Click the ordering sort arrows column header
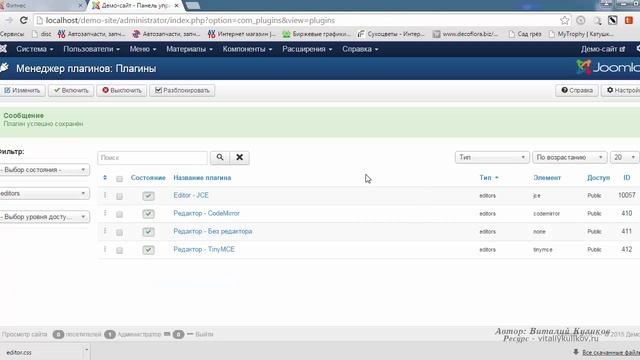The width and height of the screenshot is (640, 360). tap(105, 178)
